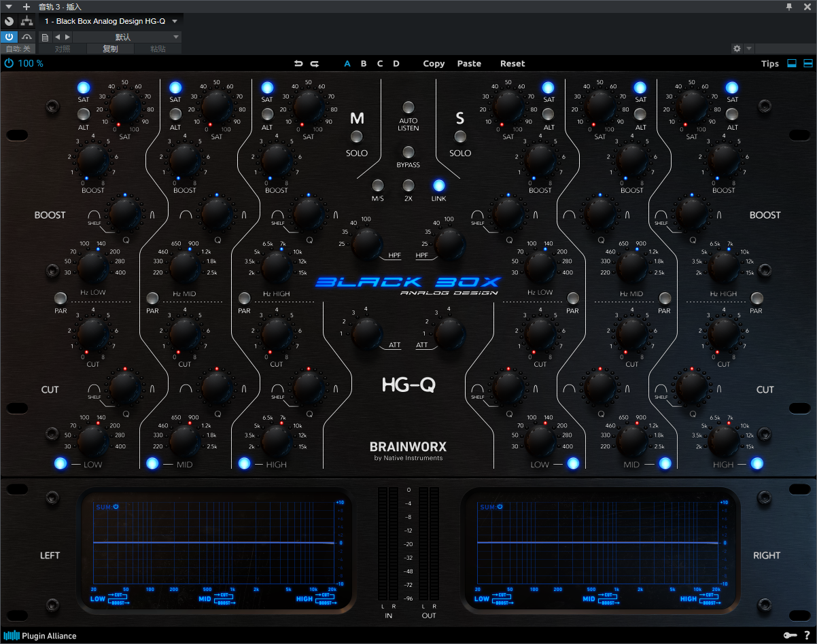This screenshot has height=644, width=817.
Task: Open the gear settings icon
Action: point(737,49)
